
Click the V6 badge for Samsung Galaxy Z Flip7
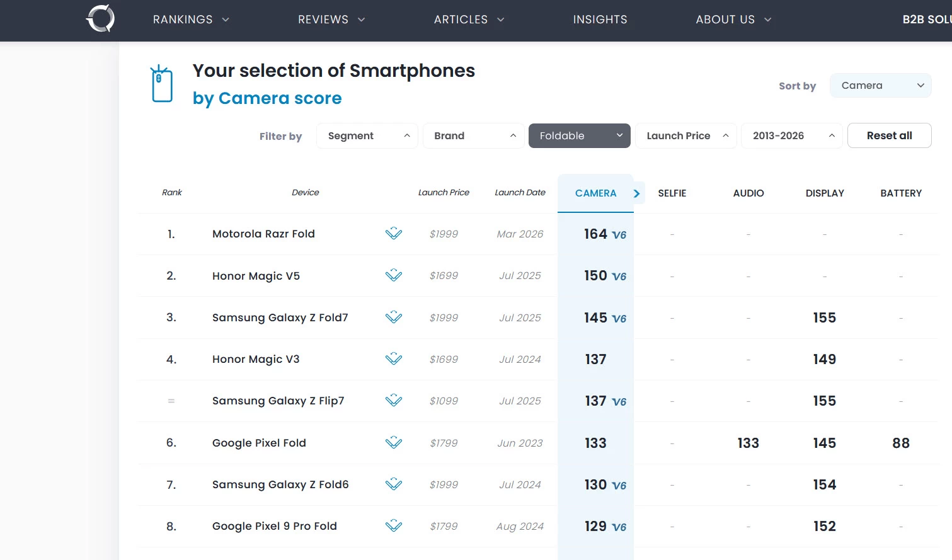click(619, 402)
